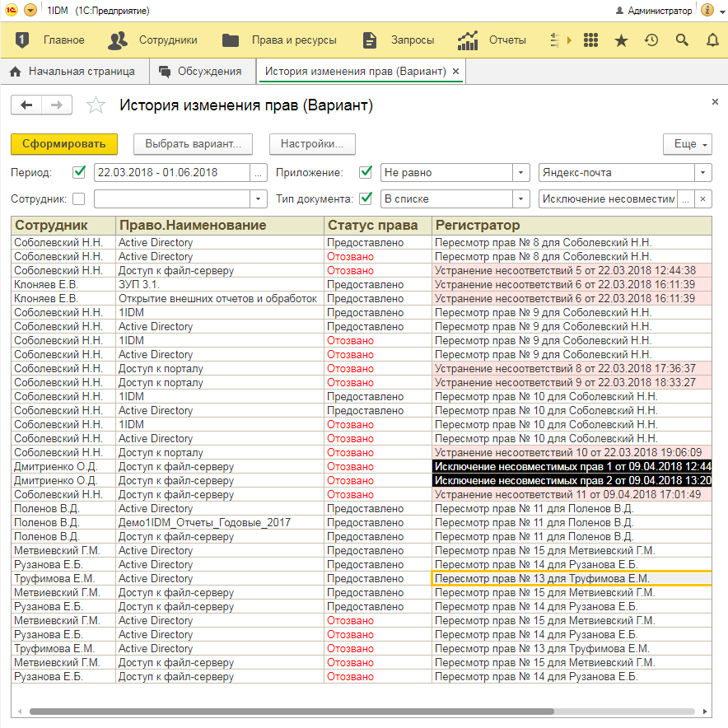Open Favorites star in top toolbar
This screenshot has width=728, height=728.
[621, 40]
